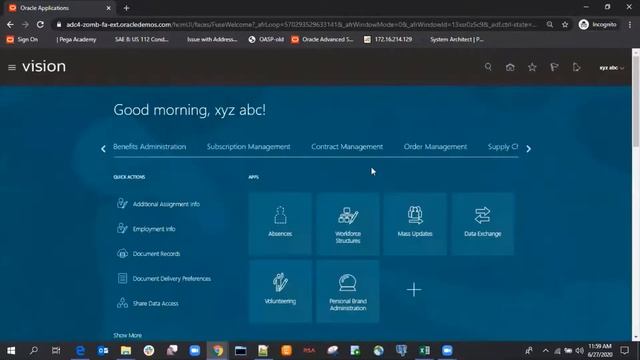This screenshot has height=360, width=640.
Task: Go to Home icon in header
Action: tap(510, 67)
